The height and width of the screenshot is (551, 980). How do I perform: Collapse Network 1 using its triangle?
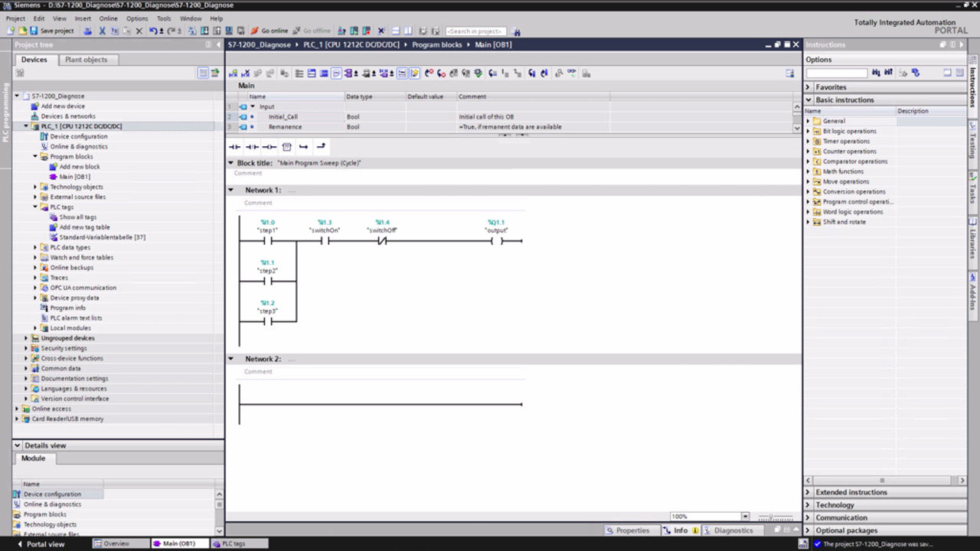click(x=231, y=190)
